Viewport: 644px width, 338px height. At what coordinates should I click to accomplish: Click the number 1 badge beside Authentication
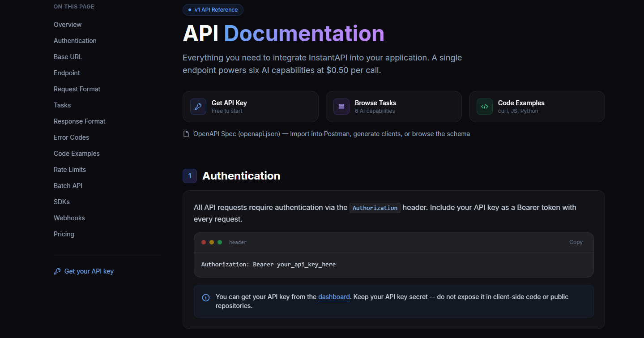(190, 176)
